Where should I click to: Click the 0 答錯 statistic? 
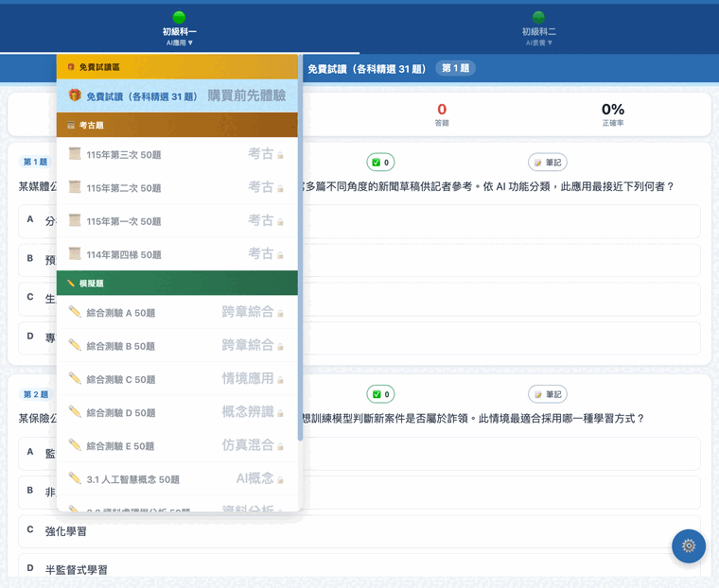[442, 113]
